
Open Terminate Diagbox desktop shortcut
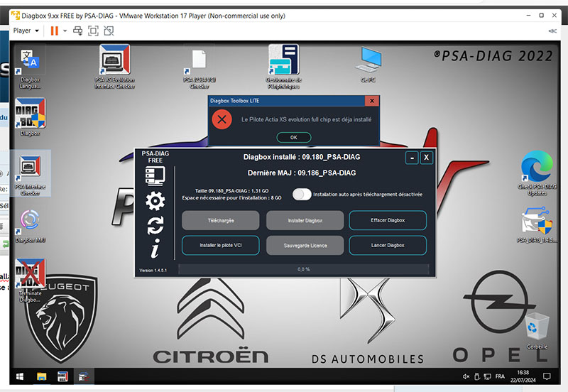click(30, 280)
